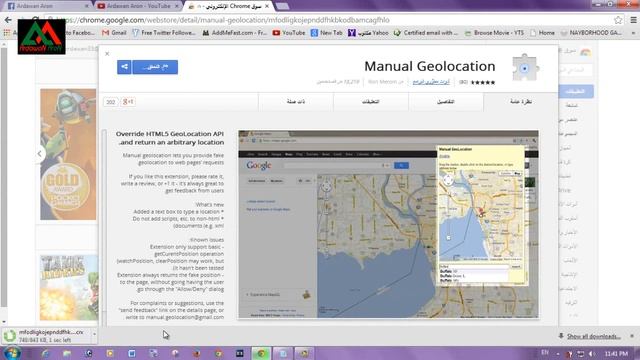Select the Details tab in the dialog
Screen dimensions: 640x360
point(446,102)
